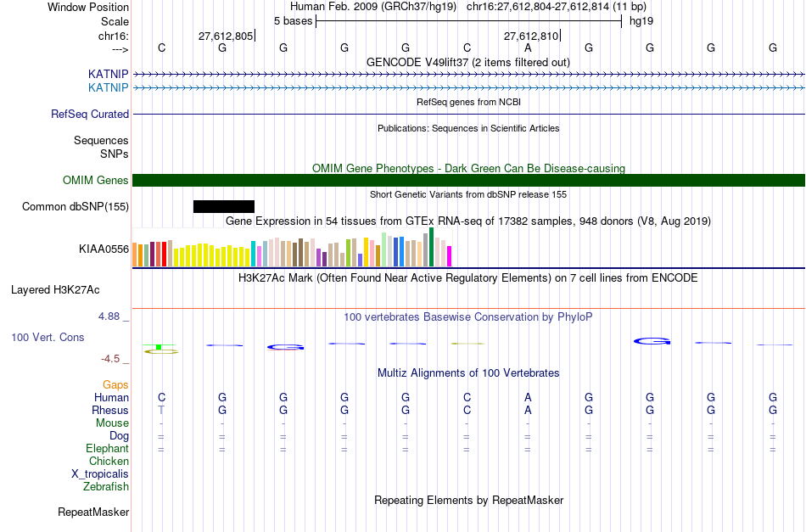The image size is (806, 532).
Task: Click the 27,612,810 position marker
Action: tap(532, 36)
